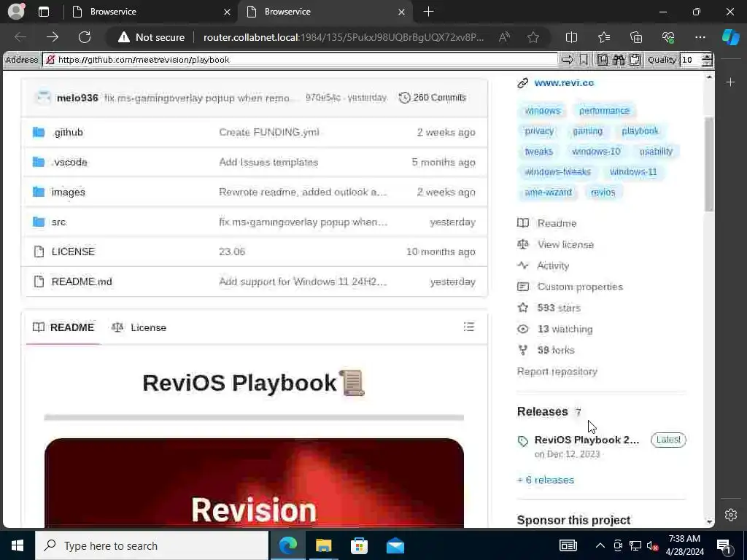The image size is (747, 560).
Task: Open melo936 author profile
Action: 77,98
